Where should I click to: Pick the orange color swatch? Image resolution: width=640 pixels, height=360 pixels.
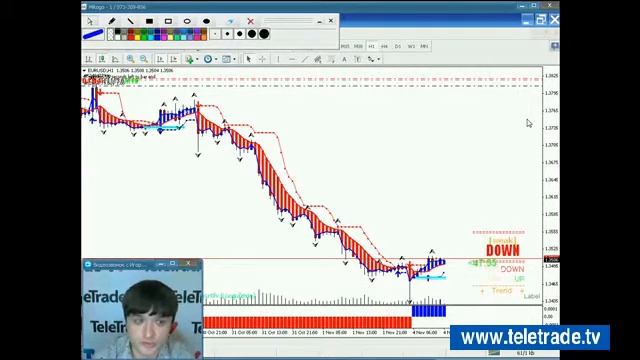(204, 37)
